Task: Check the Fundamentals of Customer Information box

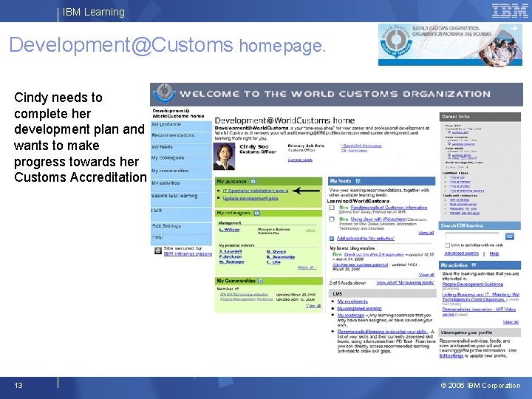Action: 332,208
